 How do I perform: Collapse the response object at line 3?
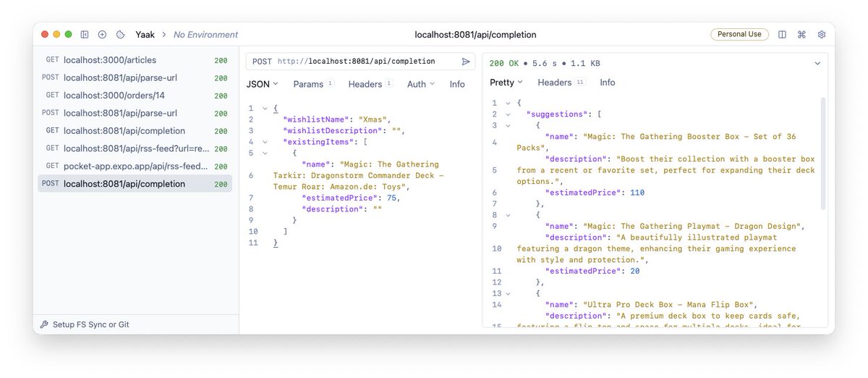[509, 125]
